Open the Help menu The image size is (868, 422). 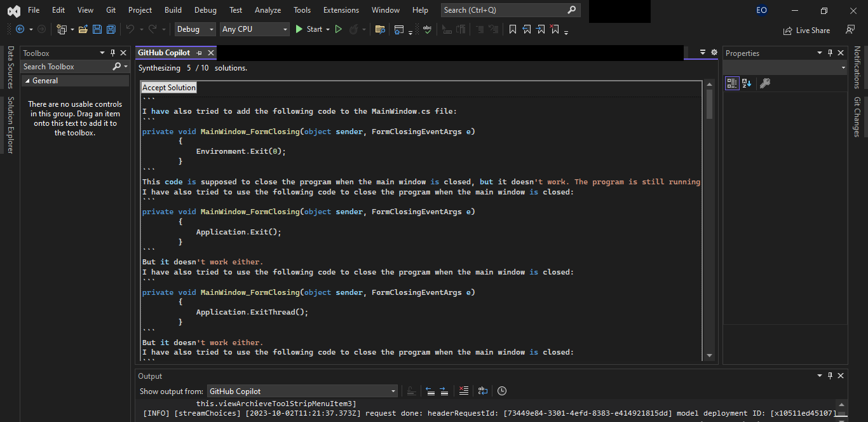coord(420,10)
